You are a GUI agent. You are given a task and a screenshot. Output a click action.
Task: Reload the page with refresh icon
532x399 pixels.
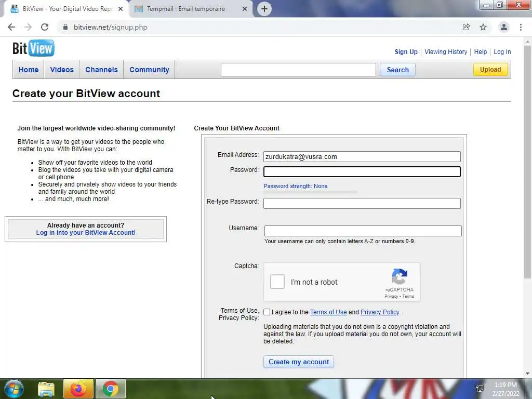tap(45, 27)
